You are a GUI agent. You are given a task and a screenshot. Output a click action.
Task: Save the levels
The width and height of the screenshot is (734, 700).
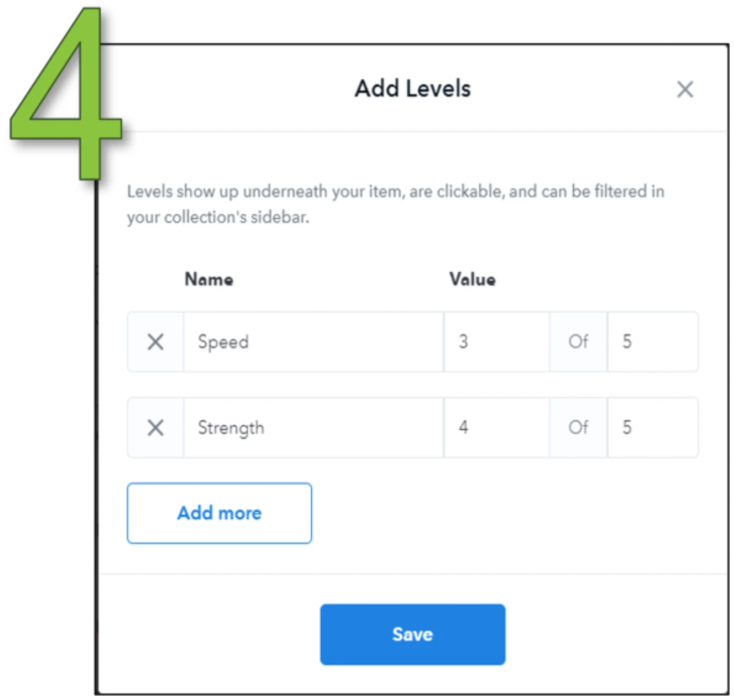(x=412, y=634)
